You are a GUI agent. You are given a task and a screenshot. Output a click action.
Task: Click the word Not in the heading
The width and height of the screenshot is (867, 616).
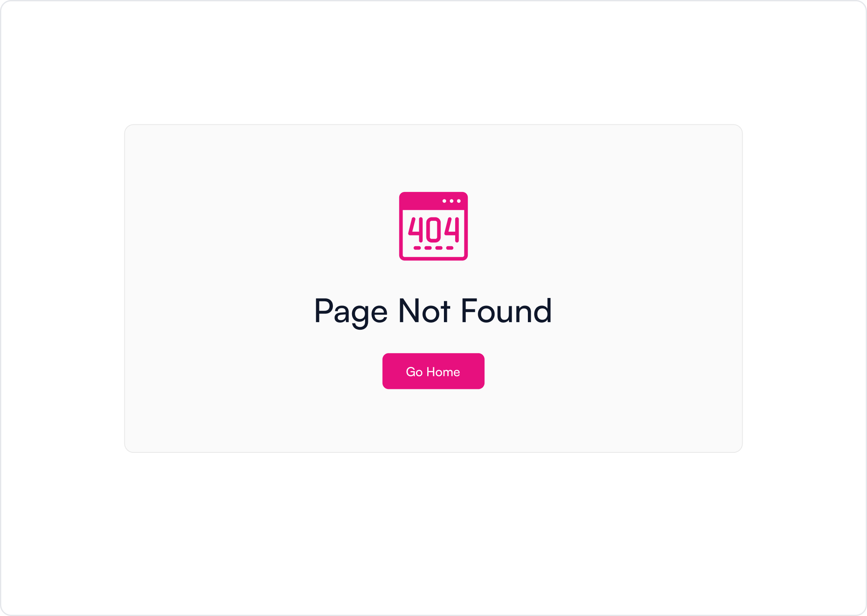point(424,311)
